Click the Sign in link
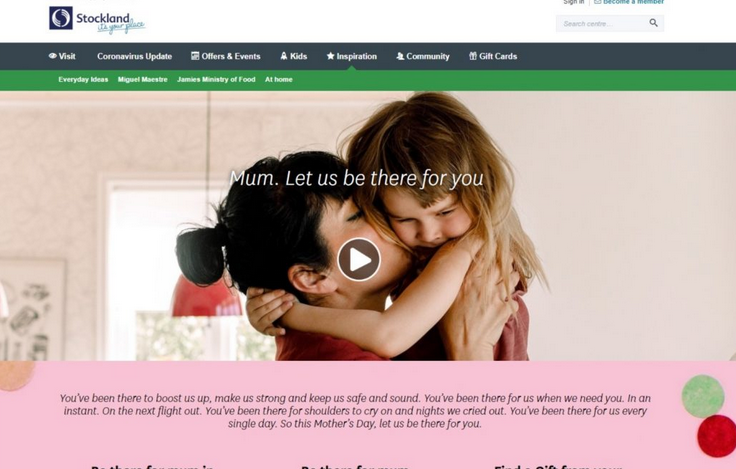This screenshot has width=736, height=469. click(x=574, y=2)
